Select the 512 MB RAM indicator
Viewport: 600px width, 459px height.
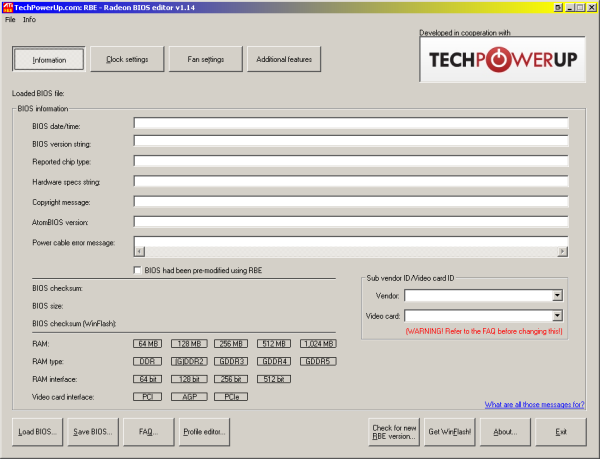tap(274, 343)
